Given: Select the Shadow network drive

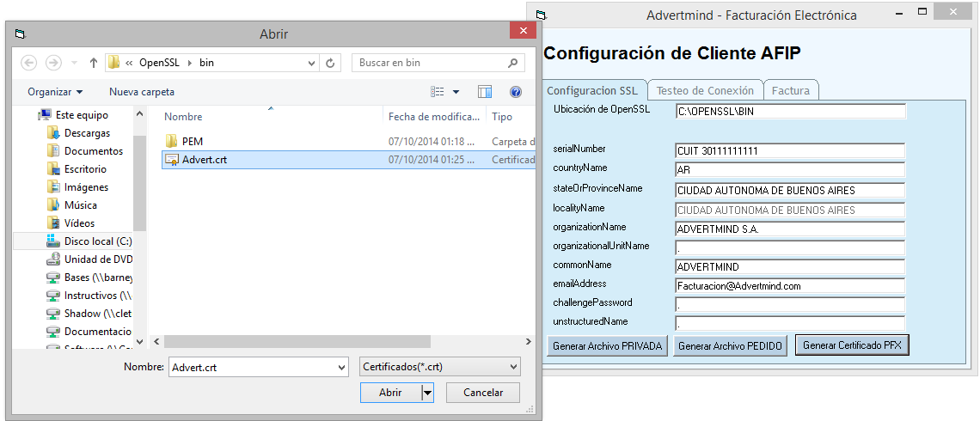Looking at the screenshot, I should coord(99,314).
